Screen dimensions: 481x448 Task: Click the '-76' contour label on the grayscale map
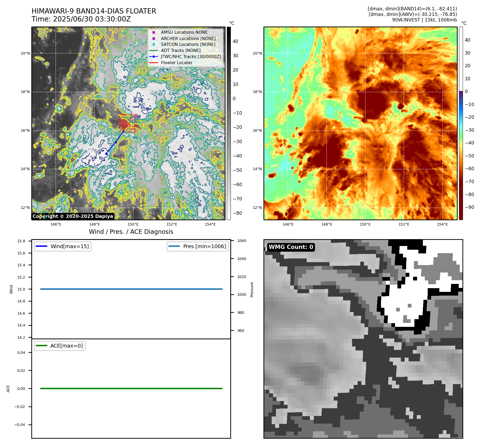(93, 150)
